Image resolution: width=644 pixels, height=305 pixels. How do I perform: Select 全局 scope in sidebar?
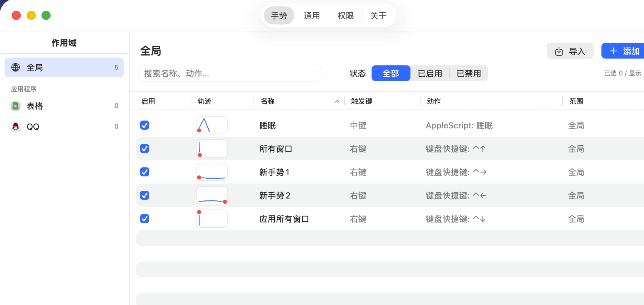click(x=64, y=67)
